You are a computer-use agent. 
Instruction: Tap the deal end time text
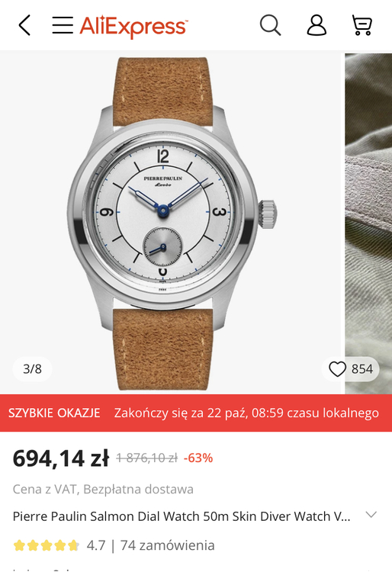pyautogui.click(x=246, y=413)
